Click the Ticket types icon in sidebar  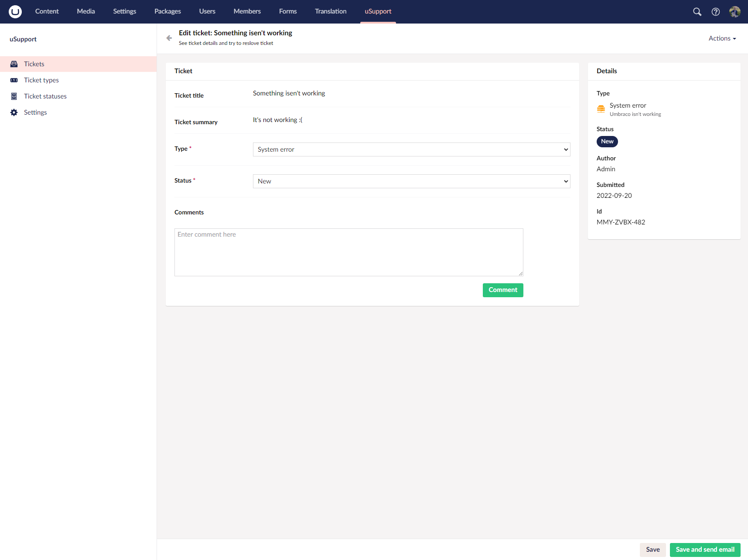pos(14,80)
